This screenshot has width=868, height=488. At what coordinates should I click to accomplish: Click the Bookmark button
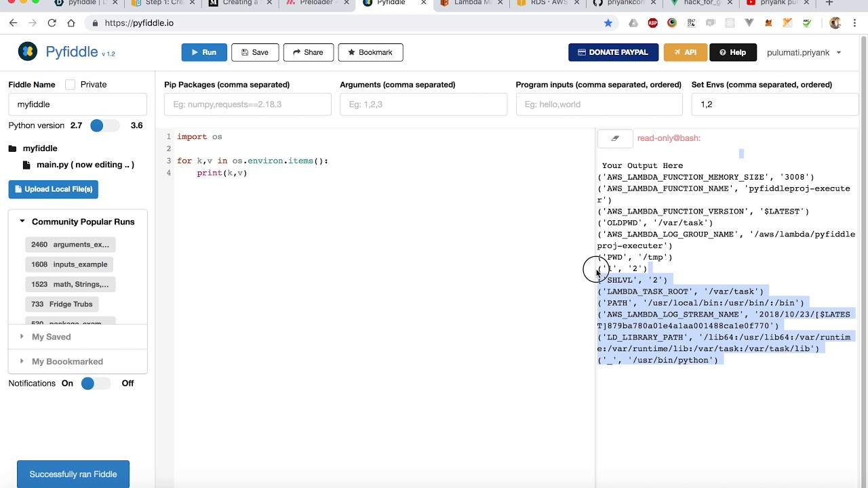(x=370, y=52)
